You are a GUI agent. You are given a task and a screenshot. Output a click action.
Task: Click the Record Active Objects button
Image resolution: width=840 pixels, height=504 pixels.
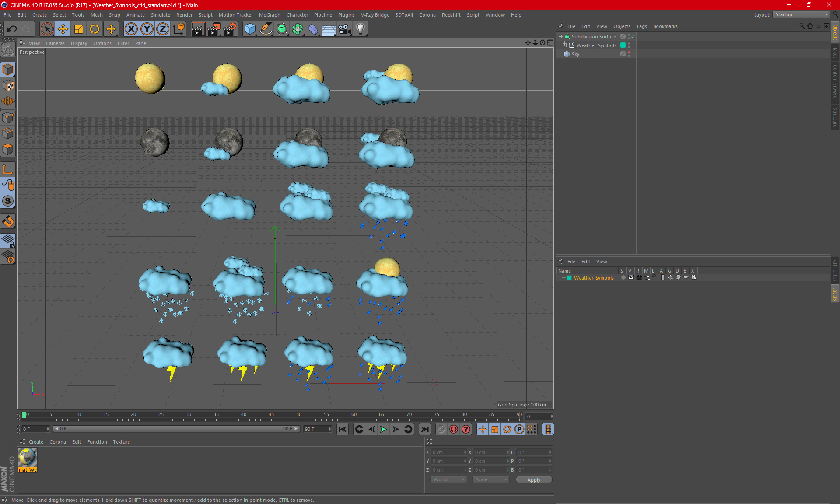(441, 429)
